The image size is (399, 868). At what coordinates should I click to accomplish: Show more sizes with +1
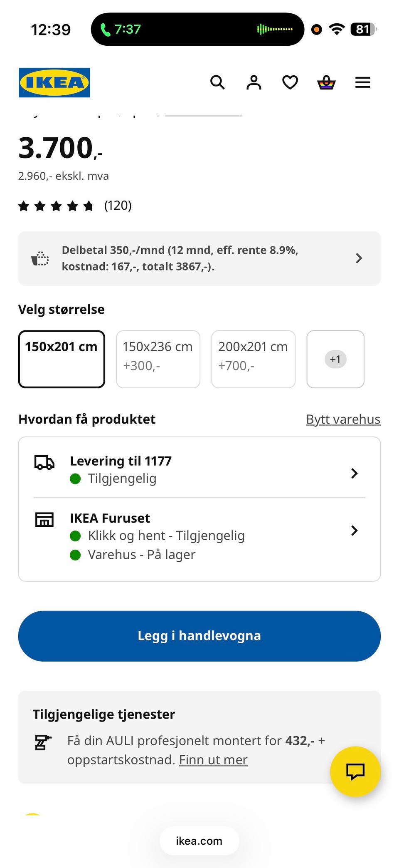[x=335, y=359]
